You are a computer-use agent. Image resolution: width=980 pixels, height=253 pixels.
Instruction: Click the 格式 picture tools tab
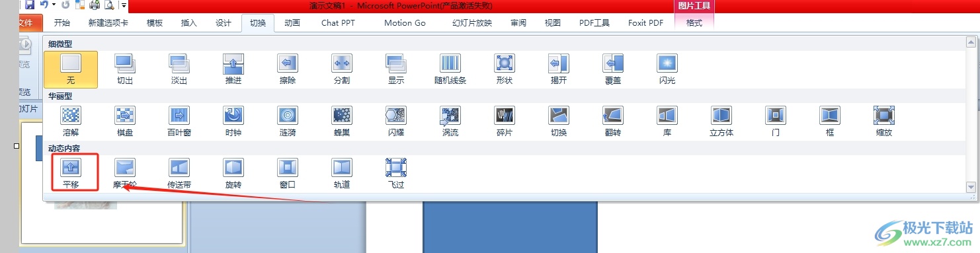point(694,22)
